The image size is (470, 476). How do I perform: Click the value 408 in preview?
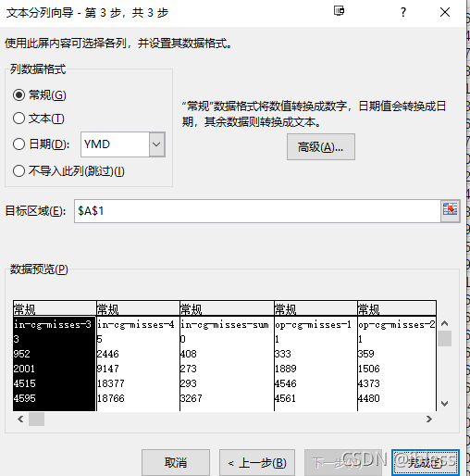tap(189, 354)
